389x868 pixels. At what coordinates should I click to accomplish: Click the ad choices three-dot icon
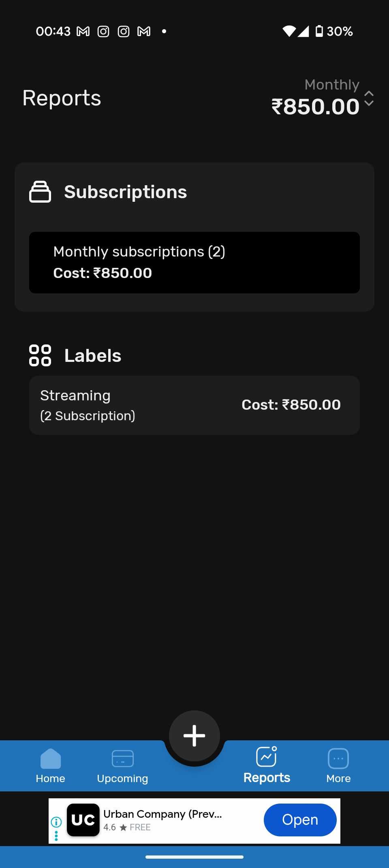click(56, 836)
